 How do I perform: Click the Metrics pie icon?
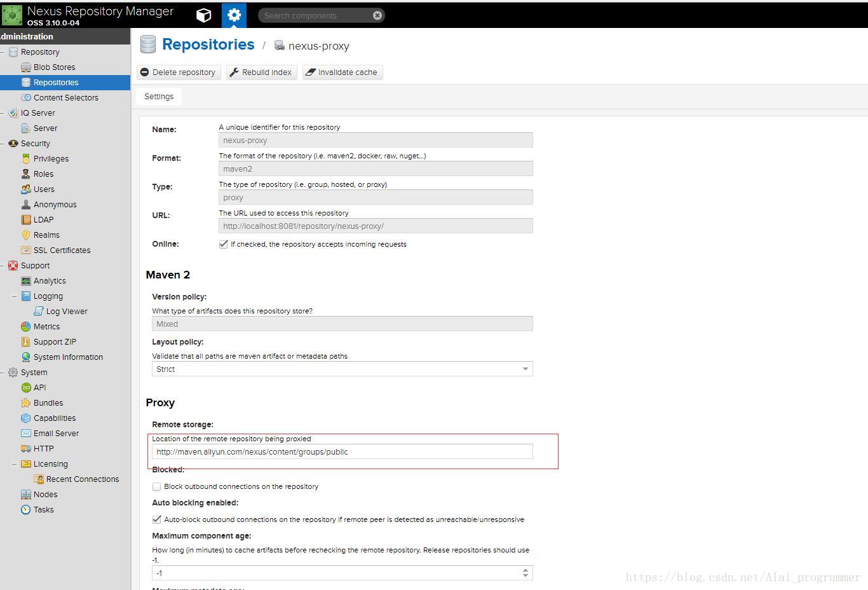pyautogui.click(x=25, y=326)
